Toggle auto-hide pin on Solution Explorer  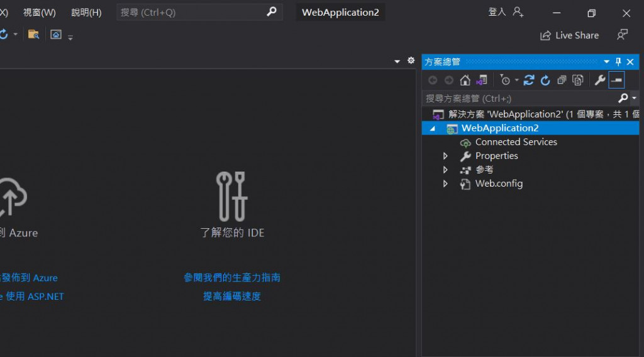point(618,62)
